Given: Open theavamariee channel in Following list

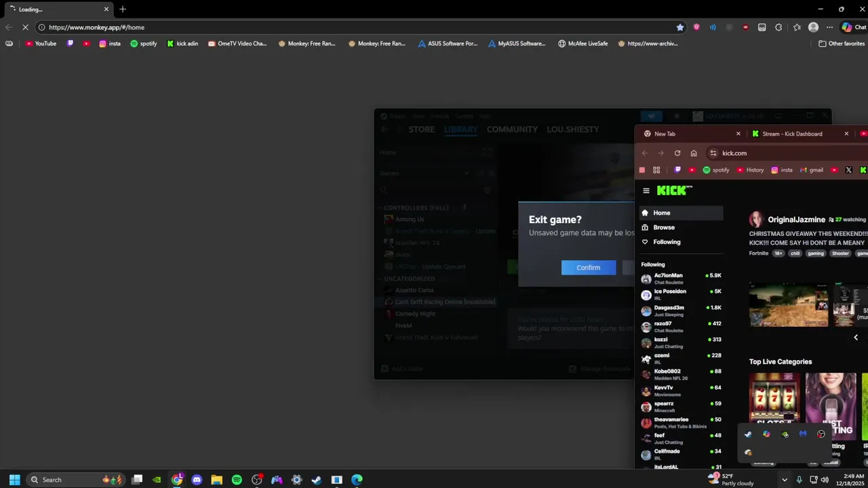Looking at the screenshot, I should pos(681,422).
